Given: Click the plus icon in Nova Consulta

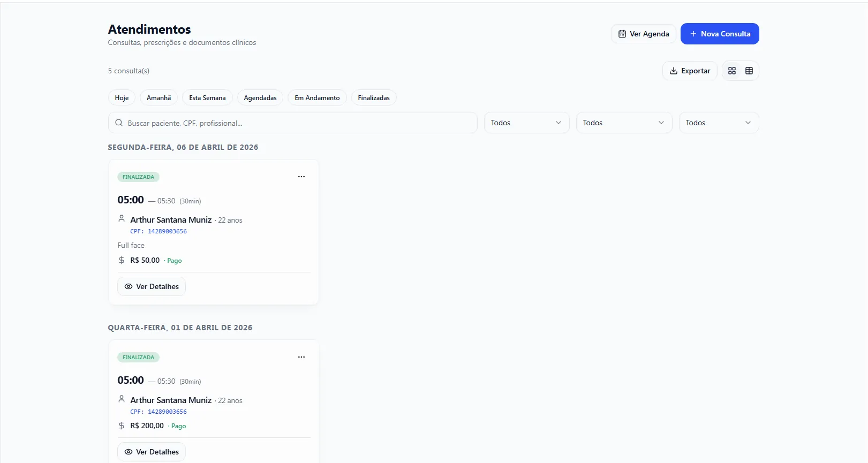Looking at the screenshot, I should click(693, 34).
